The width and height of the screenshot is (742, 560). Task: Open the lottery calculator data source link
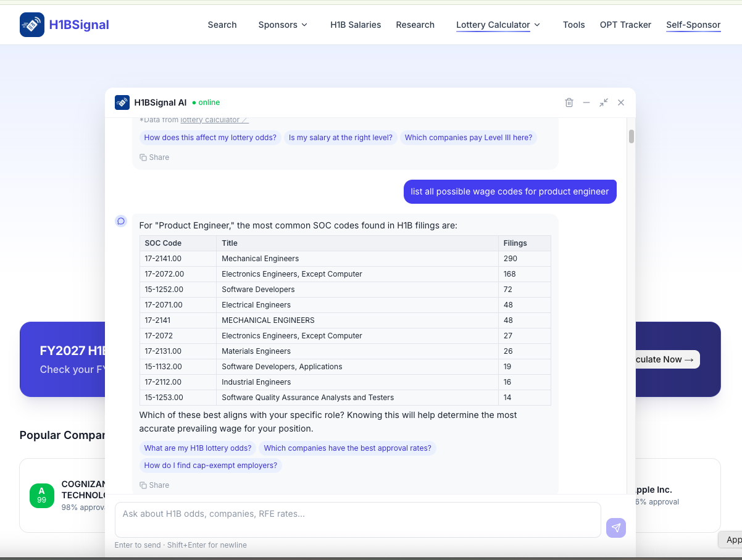pos(214,120)
